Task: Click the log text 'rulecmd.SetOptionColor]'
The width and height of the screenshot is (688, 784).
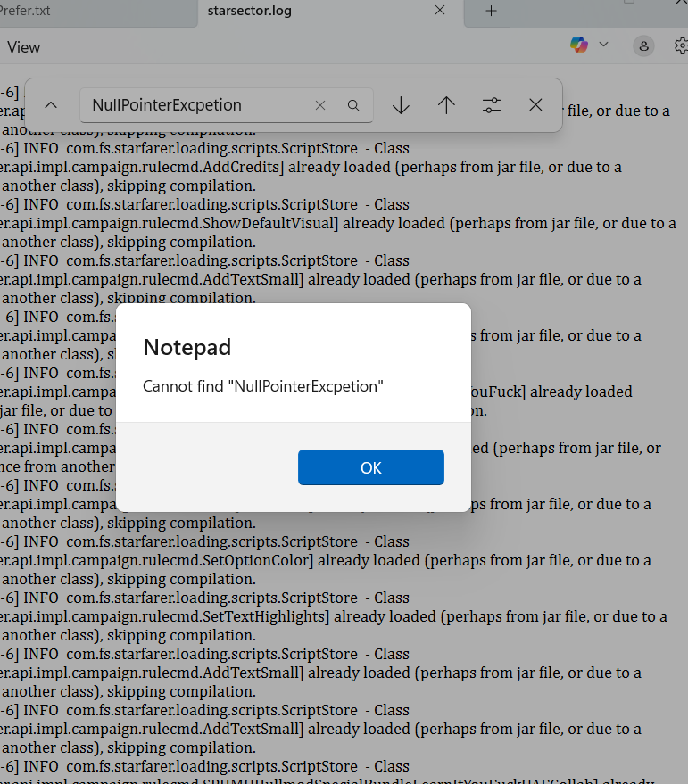Action: point(228,560)
